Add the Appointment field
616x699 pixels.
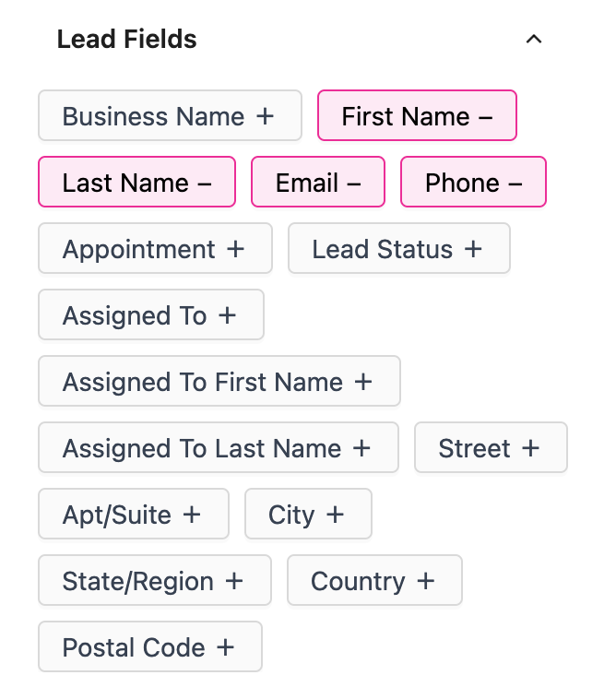(x=155, y=249)
